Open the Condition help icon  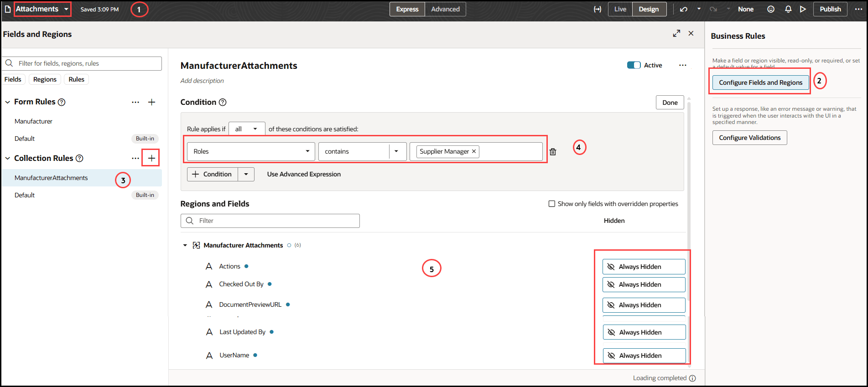pos(223,102)
